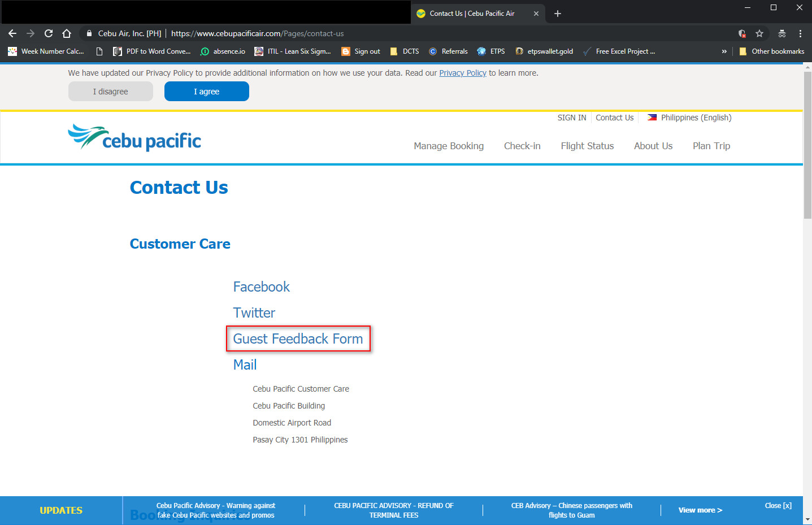This screenshot has width=812, height=525.
Task: Open a new browser tab
Action: (x=558, y=14)
